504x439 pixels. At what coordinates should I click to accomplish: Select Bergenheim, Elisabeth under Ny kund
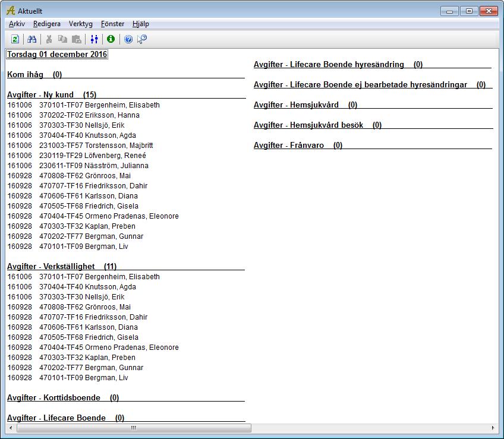[x=84, y=105]
